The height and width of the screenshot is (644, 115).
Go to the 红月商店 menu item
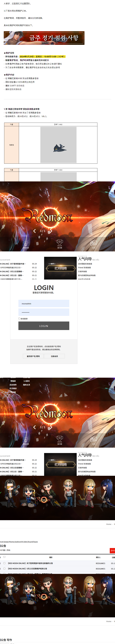13,389
